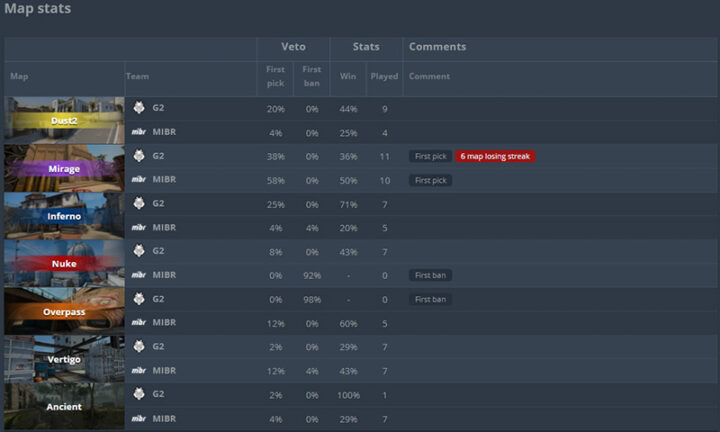Click the Played column header

tap(384, 76)
